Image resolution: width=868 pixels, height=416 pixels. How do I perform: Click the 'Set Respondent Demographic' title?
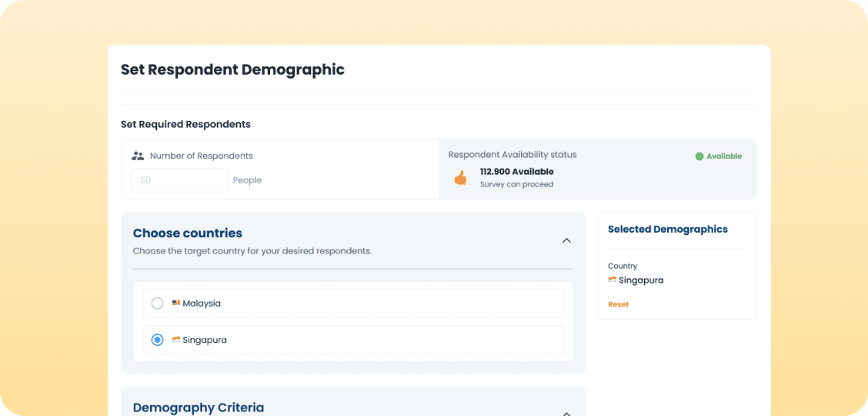tap(232, 69)
